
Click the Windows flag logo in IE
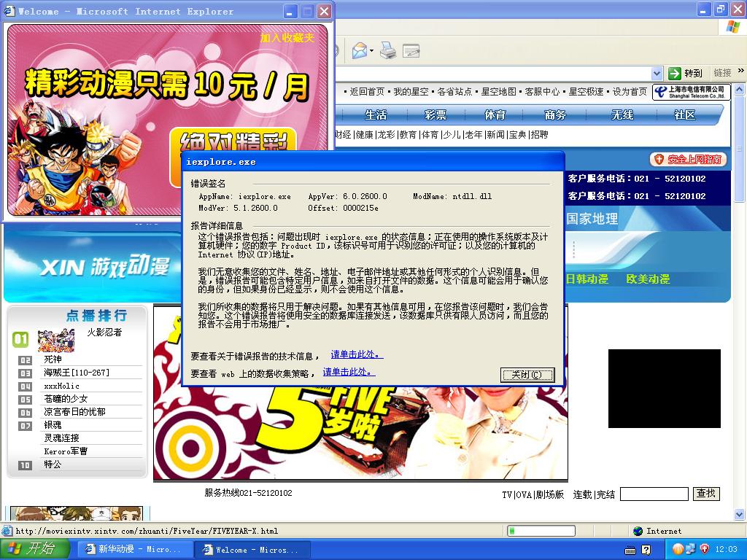pyautogui.click(x=732, y=27)
